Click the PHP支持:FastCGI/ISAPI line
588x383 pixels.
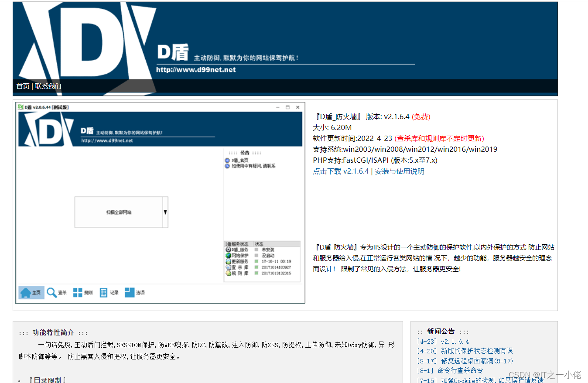[375, 160]
